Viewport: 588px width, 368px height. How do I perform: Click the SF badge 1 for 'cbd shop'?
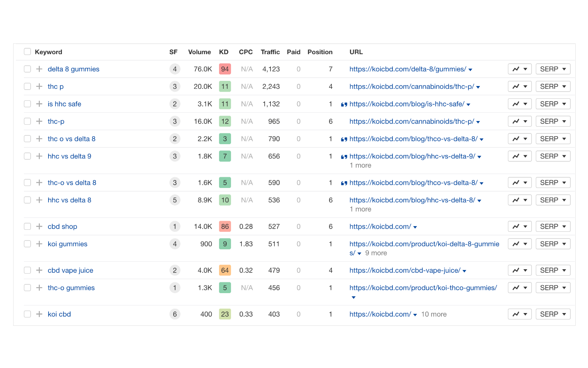click(x=175, y=227)
